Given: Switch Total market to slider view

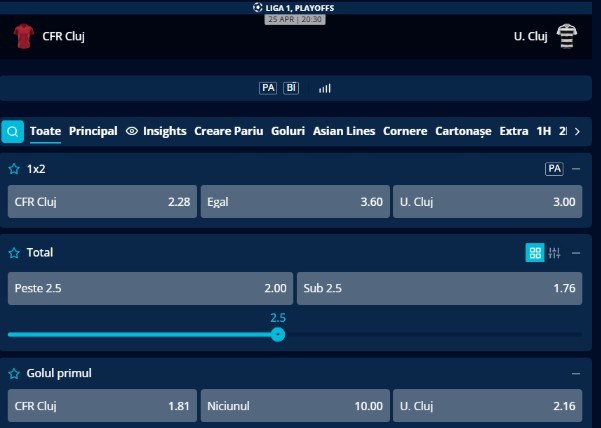Looking at the screenshot, I should (x=556, y=253).
